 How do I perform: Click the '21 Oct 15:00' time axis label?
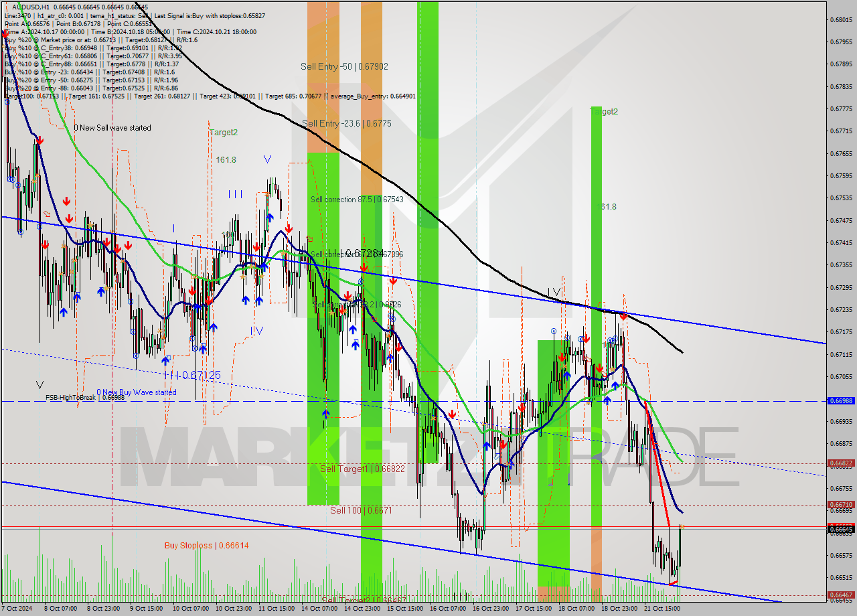click(661, 609)
